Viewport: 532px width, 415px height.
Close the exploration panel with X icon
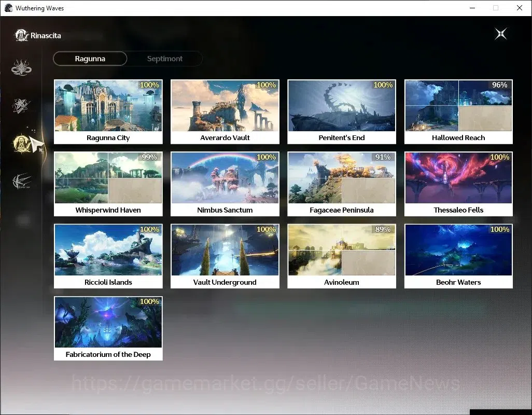click(x=501, y=34)
